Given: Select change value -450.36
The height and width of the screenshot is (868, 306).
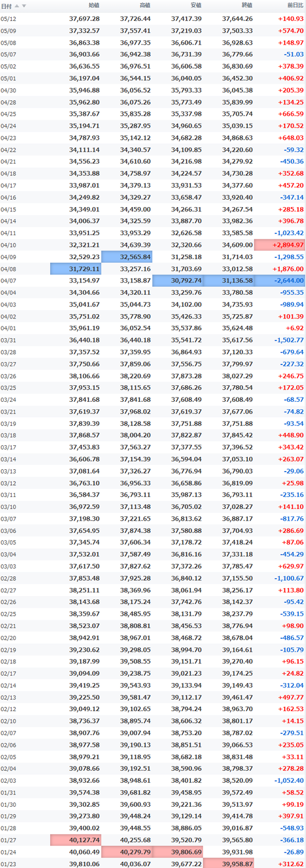Looking at the screenshot, I should click(291, 161).
